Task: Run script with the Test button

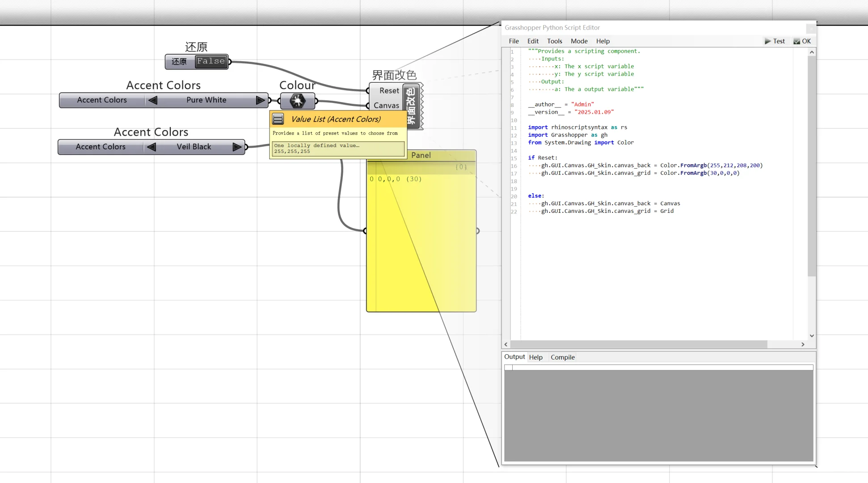Action: pos(775,41)
